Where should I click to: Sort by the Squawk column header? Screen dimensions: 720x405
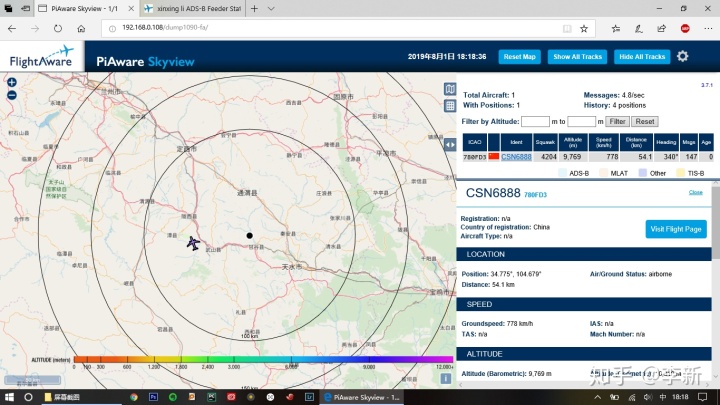545,142
